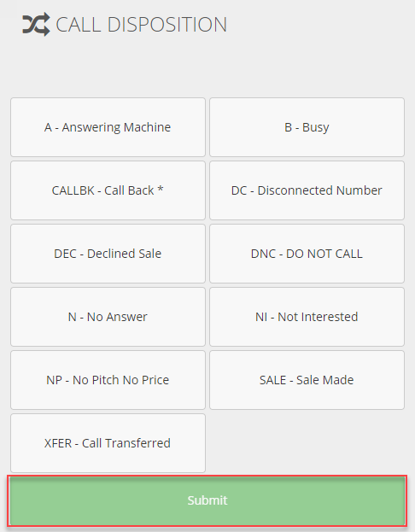415x532 pixels.
Task: Pick the Busy status tile
Action: coord(307,127)
